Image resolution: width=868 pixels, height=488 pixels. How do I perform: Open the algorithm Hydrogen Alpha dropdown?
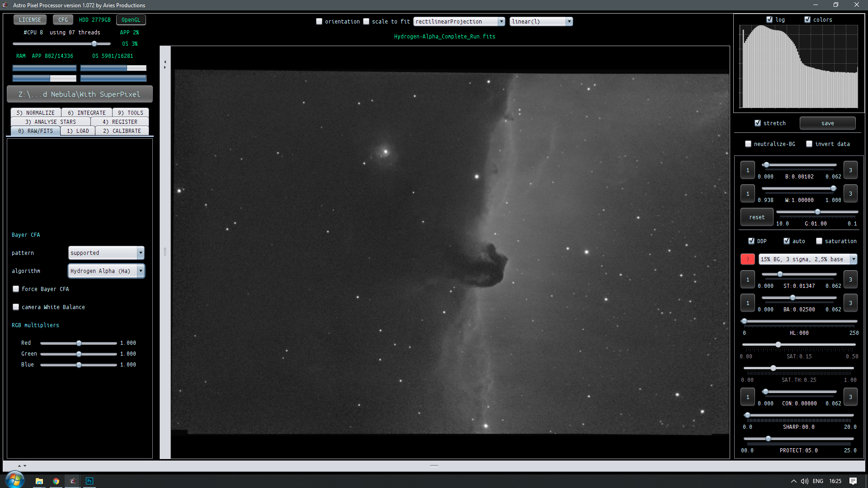click(141, 271)
